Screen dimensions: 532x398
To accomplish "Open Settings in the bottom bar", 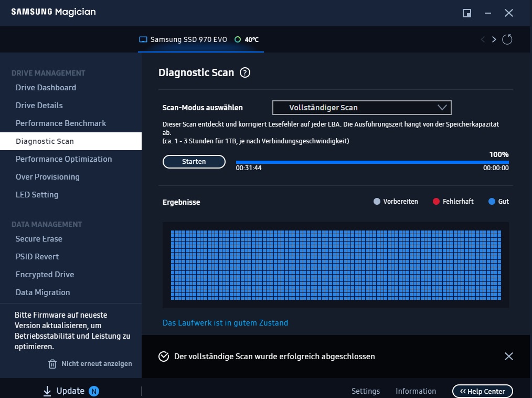I will [x=365, y=391].
